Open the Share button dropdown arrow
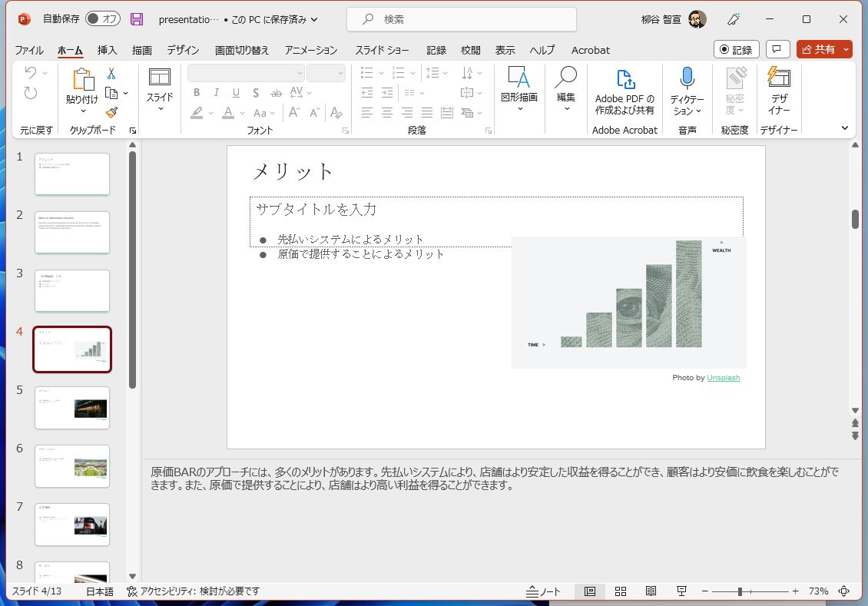Screen dimensions: 868x606 click(846, 49)
